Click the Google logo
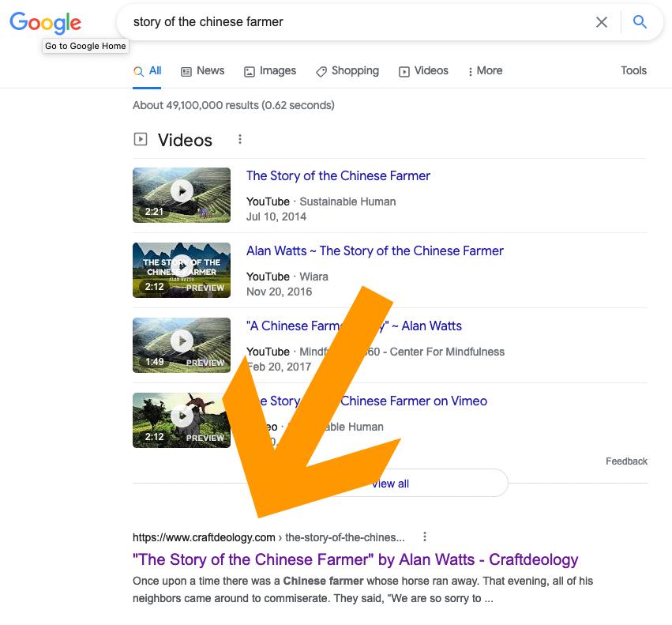 tap(45, 22)
